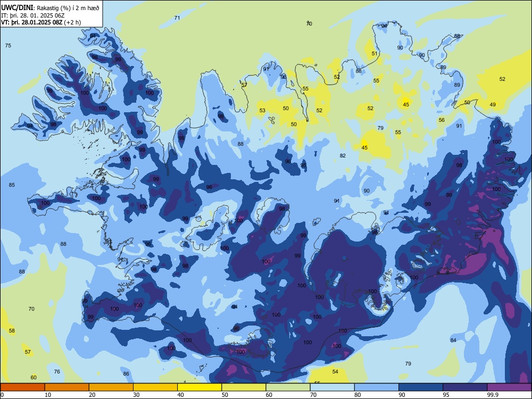Click the '10' legend tick label
The height and width of the screenshot is (399, 532).
tap(48, 395)
